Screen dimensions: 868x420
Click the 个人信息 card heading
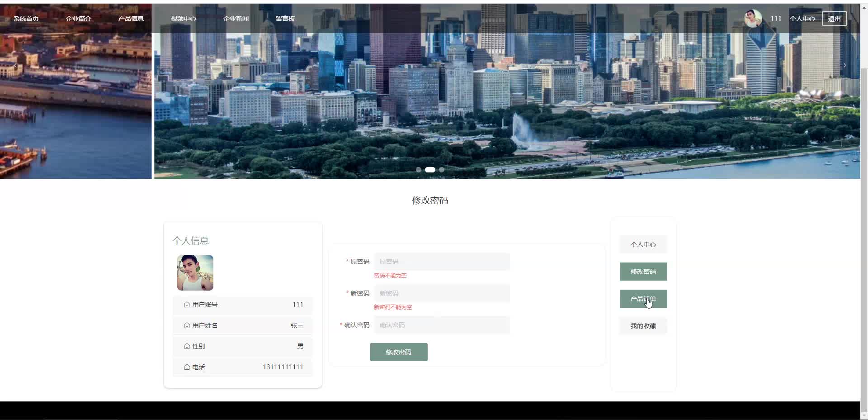coord(190,241)
